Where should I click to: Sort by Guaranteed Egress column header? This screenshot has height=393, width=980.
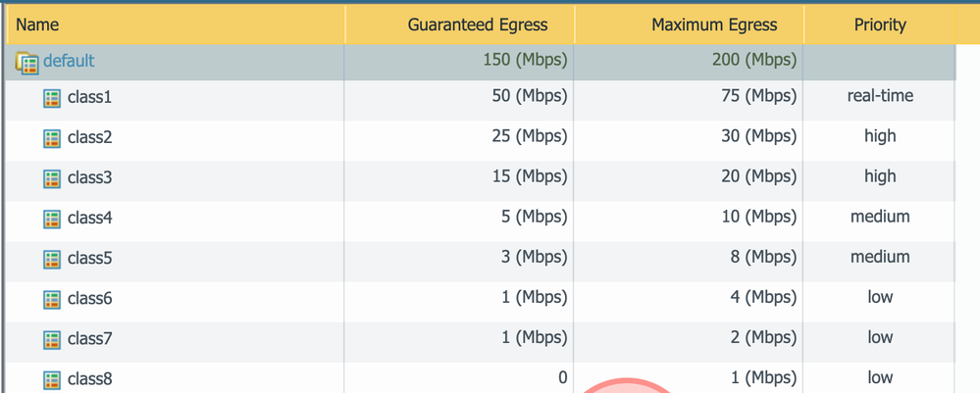tap(478, 25)
